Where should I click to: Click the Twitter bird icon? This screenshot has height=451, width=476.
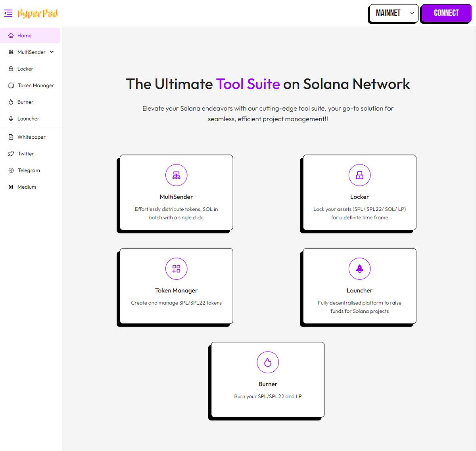point(11,154)
